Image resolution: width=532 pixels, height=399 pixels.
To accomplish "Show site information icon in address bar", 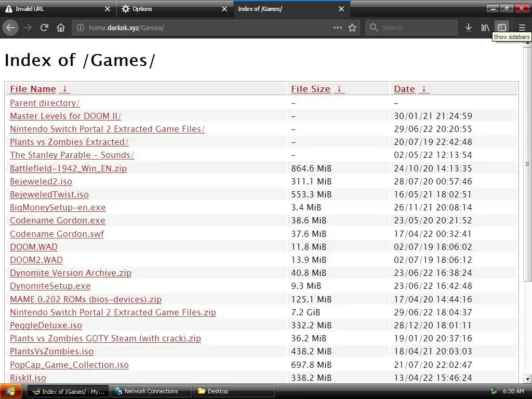I will (x=81, y=28).
